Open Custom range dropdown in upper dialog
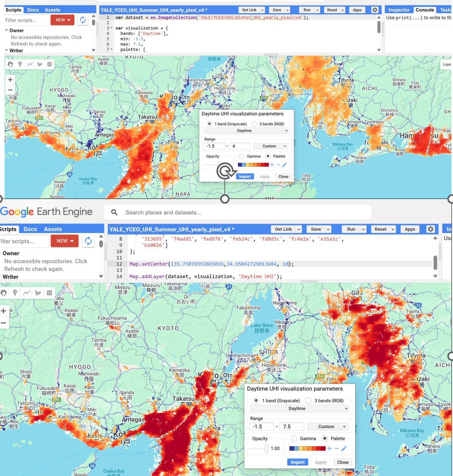Screen dimensions: 453x476 point(271,146)
